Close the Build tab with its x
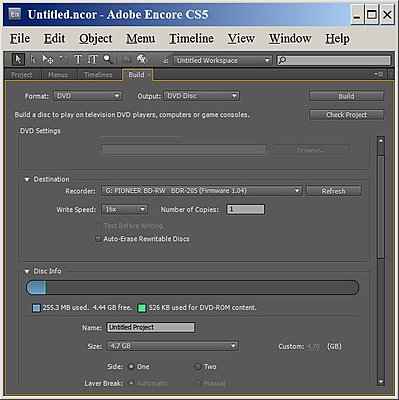The image size is (399, 400). pyautogui.click(x=149, y=75)
